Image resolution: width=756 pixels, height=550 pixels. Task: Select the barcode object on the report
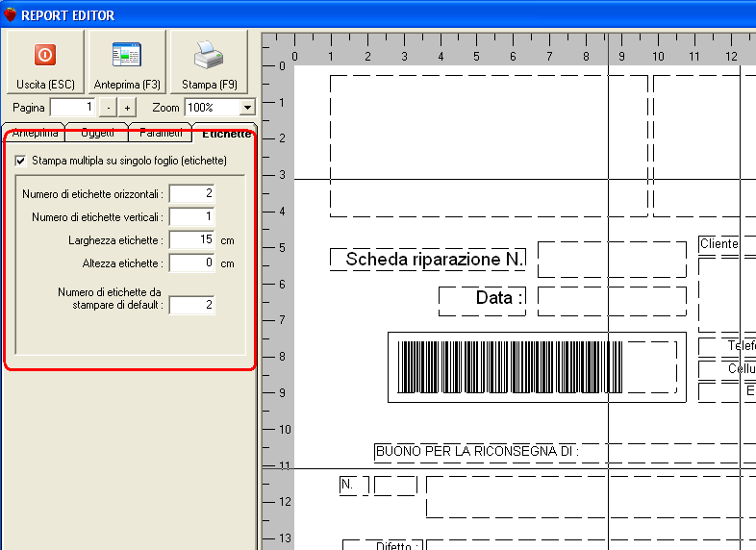point(537,367)
